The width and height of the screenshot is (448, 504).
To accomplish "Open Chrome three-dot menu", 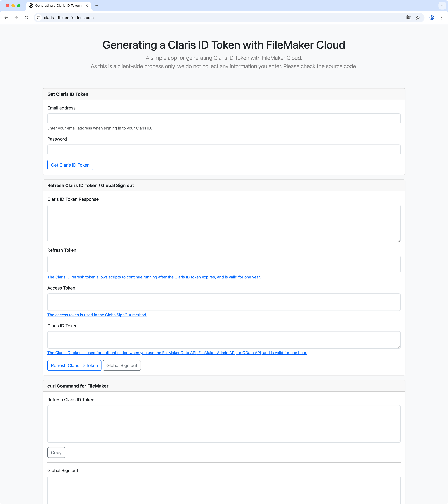I will [442, 18].
